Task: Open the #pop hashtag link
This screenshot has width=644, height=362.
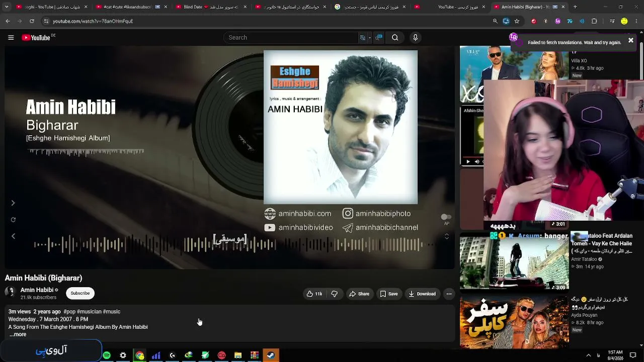Action: point(69,312)
